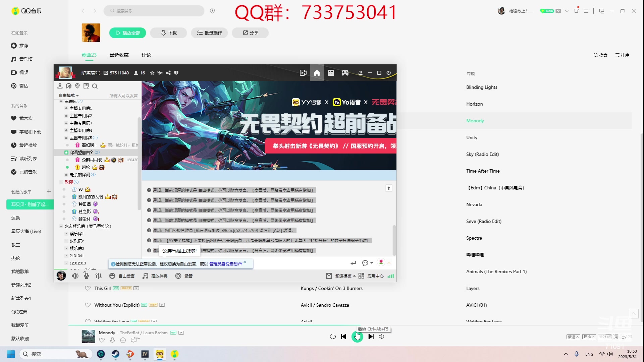Image resolution: width=644 pixels, height=362 pixels.
Task: Show lyrics with the 词 icon
Action: pos(615,337)
